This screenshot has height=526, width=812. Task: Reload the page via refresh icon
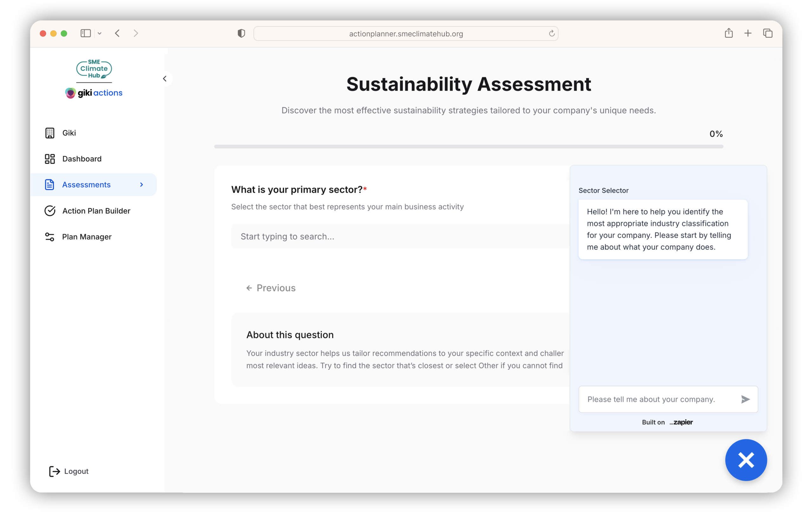[x=551, y=33]
